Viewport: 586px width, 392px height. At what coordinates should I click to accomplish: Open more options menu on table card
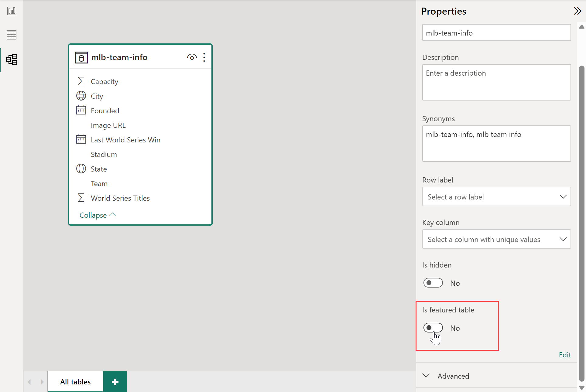point(204,57)
